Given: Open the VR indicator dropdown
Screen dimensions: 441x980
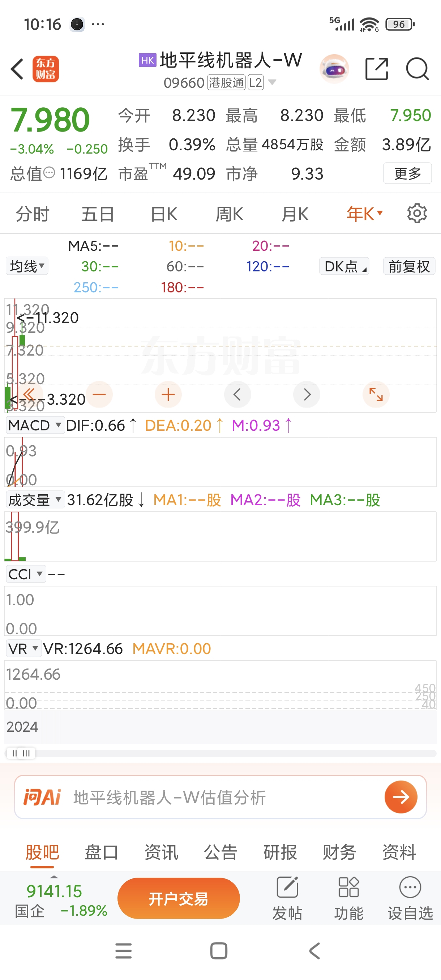Looking at the screenshot, I should tap(23, 649).
